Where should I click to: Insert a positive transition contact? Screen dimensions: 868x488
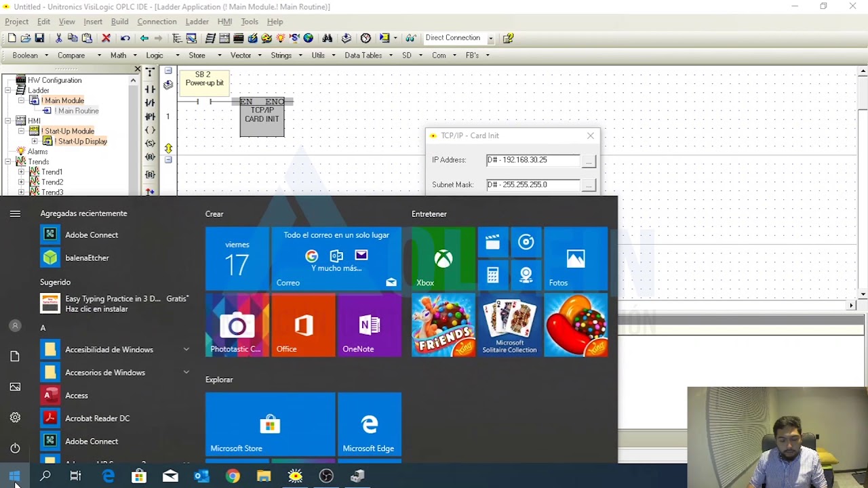(x=150, y=117)
